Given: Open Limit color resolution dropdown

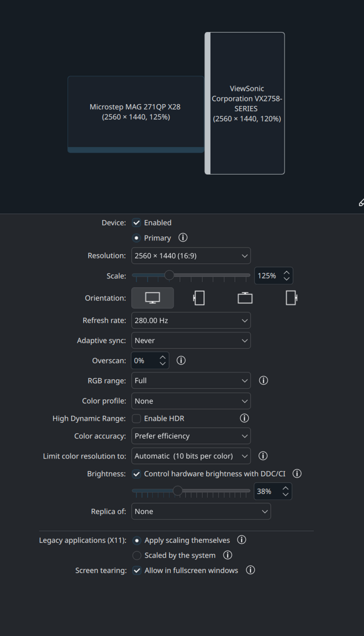Looking at the screenshot, I should pos(191,456).
